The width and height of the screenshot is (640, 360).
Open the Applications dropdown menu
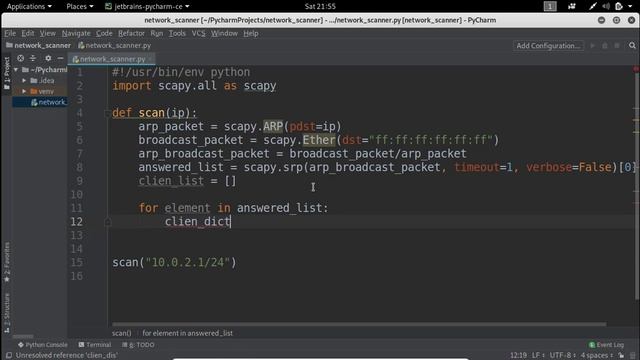click(29, 6)
